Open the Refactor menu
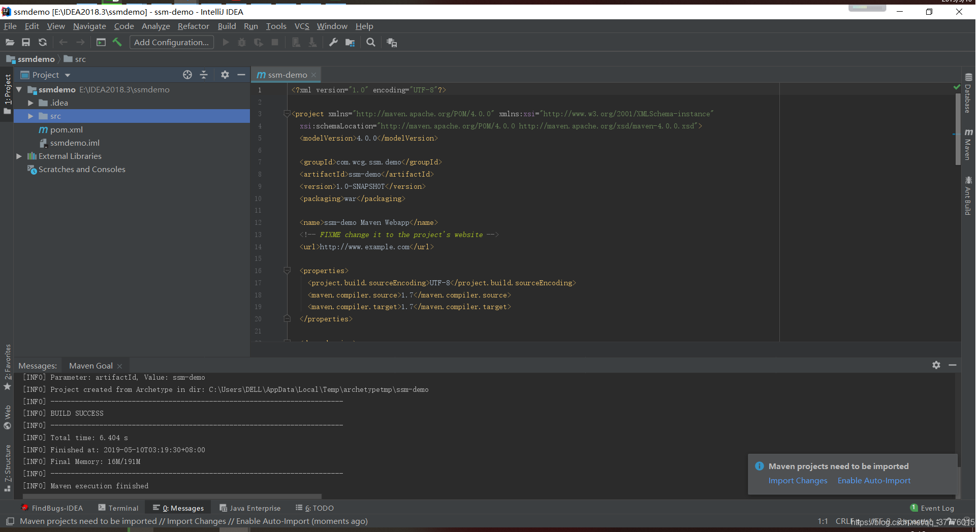 point(193,26)
